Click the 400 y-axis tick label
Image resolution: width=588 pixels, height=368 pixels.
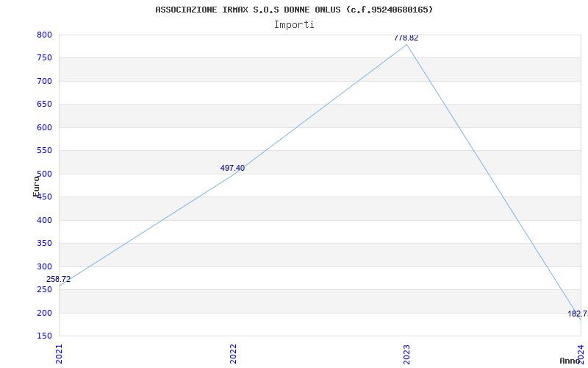coord(44,220)
